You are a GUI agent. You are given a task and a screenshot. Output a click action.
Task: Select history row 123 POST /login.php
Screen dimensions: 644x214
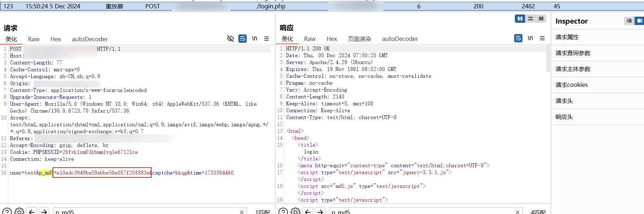pyautogui.click(x=322, y=6)
